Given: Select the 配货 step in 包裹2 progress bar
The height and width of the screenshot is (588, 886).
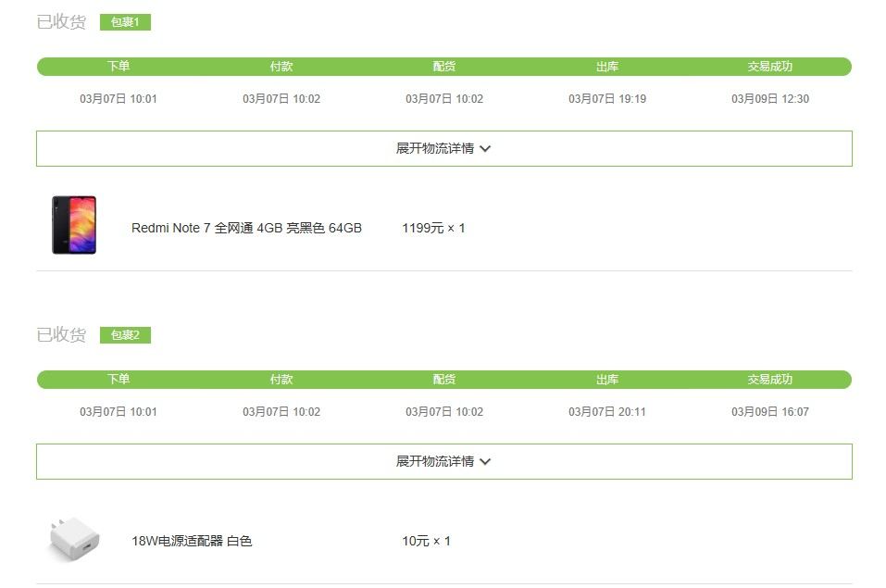Looking at the screenshot, I should click(444, 380).
